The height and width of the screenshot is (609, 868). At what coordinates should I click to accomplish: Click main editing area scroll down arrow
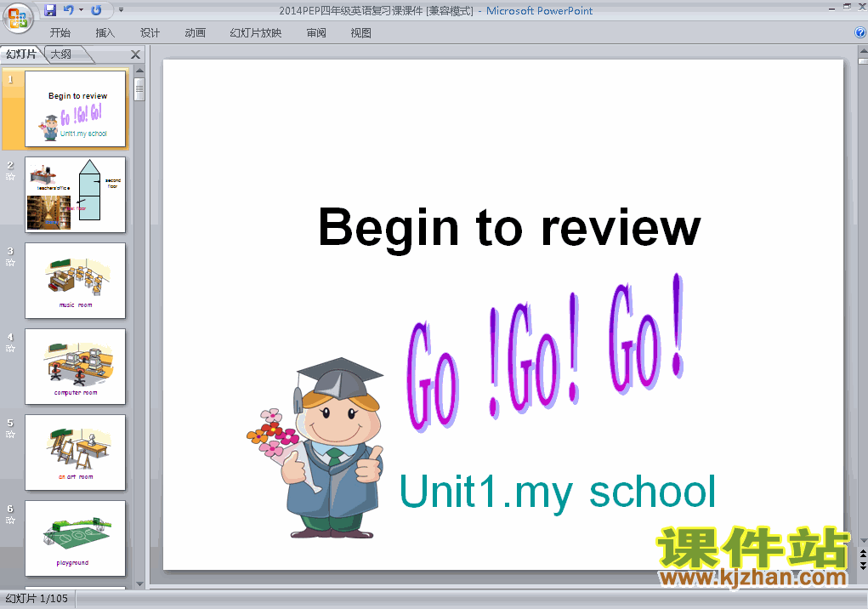tap(863, 541)
